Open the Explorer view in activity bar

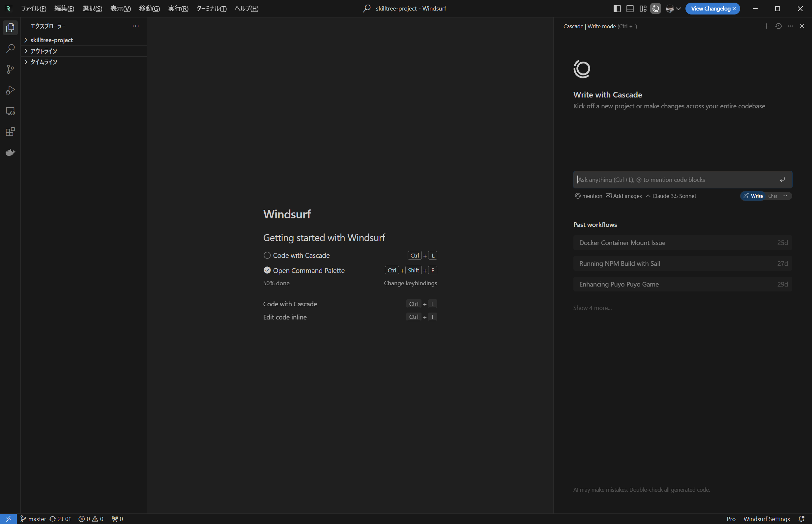tap(10, 28)
